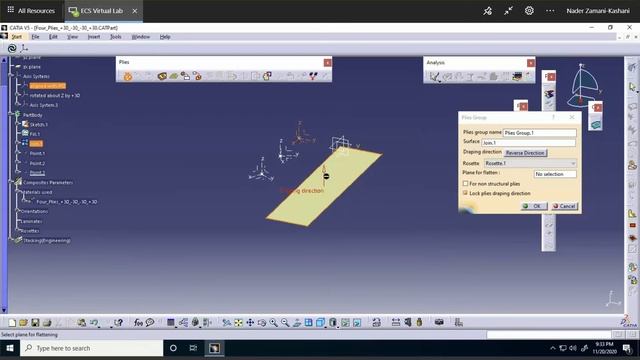Expand the Sketch.1 tree node
Screen dimensions: 640x360
click(18, 124)
